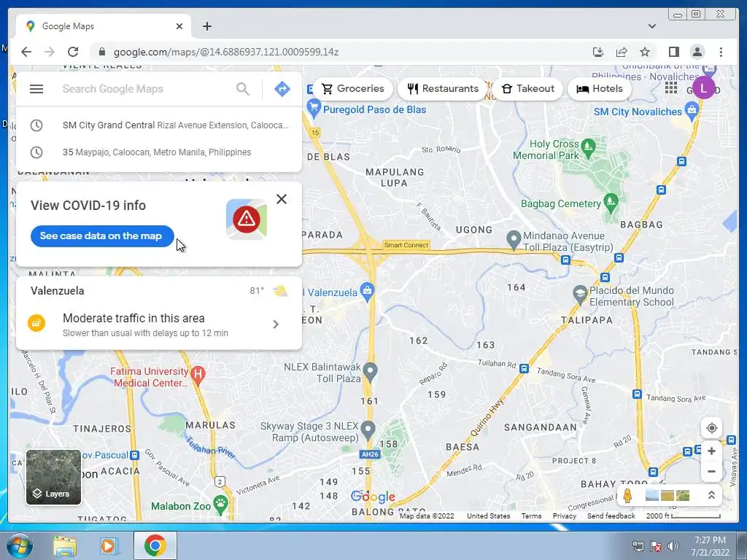
Task: Click the address bar URL
Action: (x=226, y=52)
